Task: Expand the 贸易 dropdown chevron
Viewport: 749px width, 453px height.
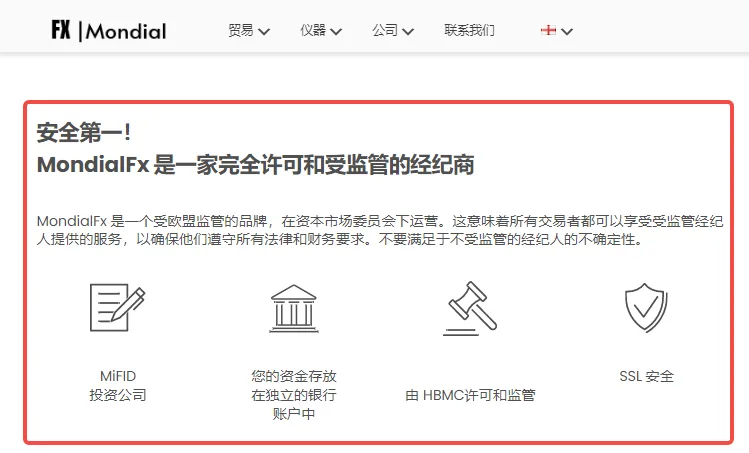Action: coord(264,32)
